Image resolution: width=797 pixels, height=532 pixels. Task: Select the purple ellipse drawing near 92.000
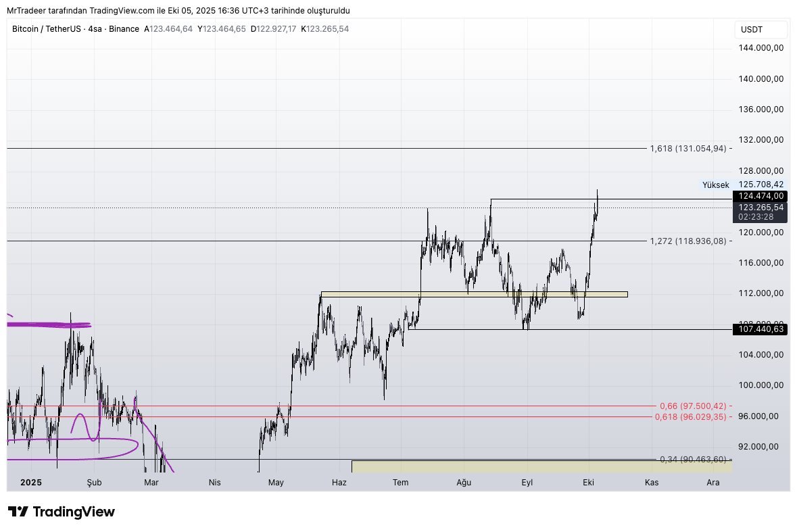point(73,449)
